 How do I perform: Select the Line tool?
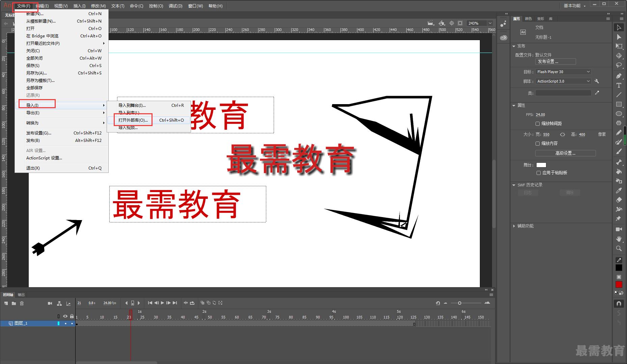[619, 95]
